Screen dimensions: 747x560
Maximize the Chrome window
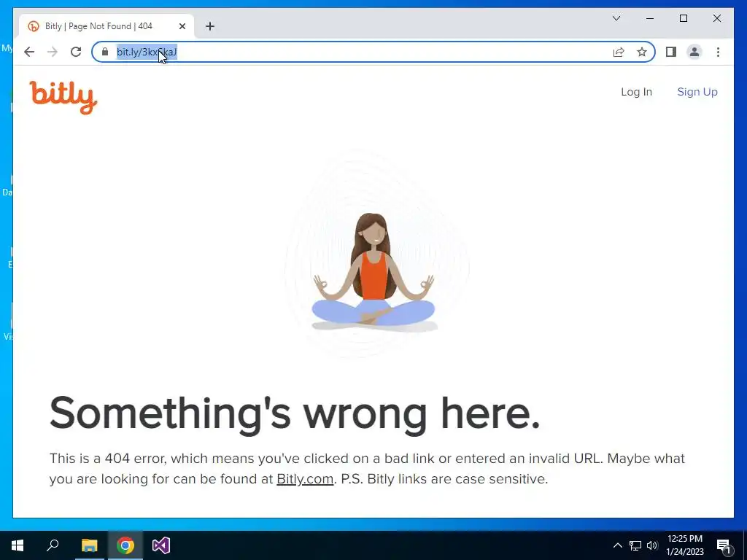(683, 18)
